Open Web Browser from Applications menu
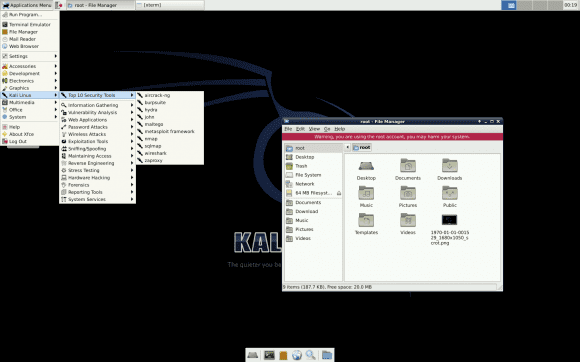Image resolution: width=580 pixels, height=362 pixels. 30,46
